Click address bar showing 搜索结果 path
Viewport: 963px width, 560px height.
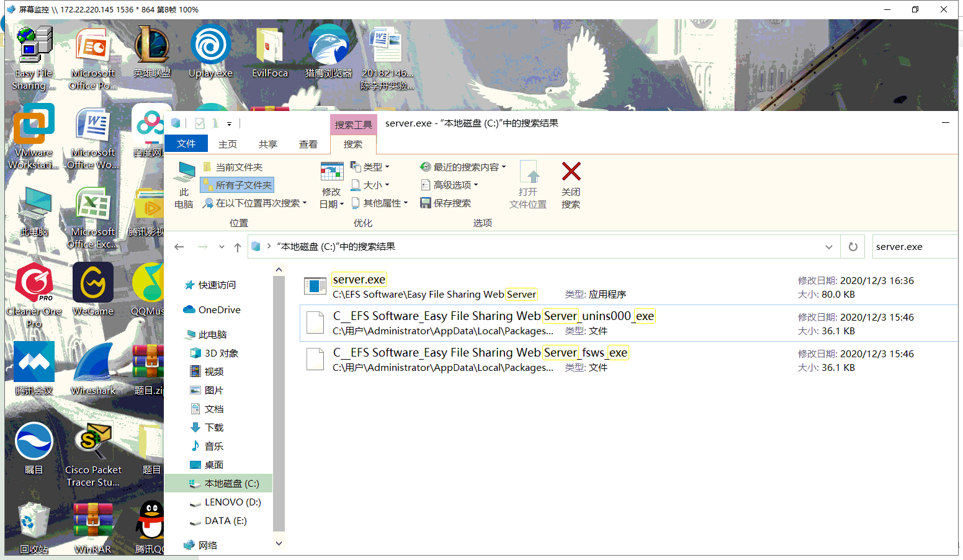544,247
